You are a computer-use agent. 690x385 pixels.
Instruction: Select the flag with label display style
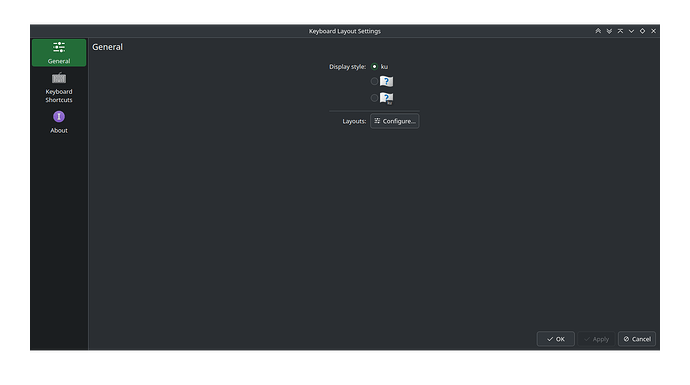[374, 98]
